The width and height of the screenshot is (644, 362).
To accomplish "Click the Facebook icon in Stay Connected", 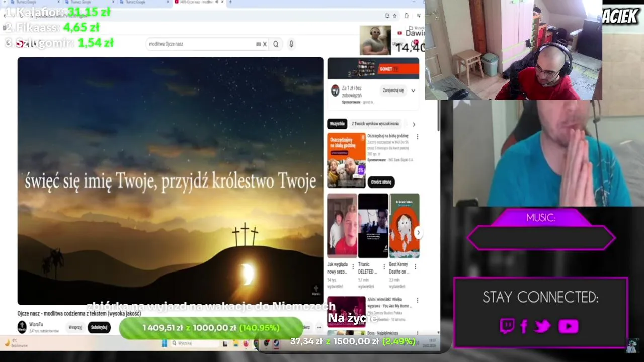I will (x=524, y=327).
